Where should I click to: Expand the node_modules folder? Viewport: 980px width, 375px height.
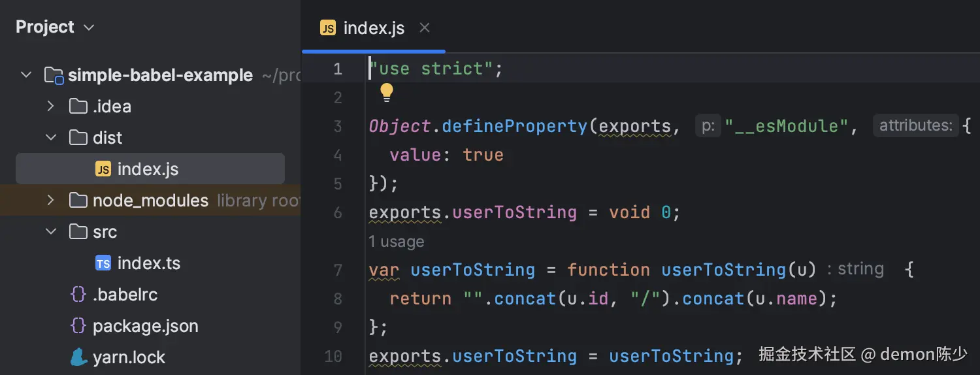click(51, 201)
